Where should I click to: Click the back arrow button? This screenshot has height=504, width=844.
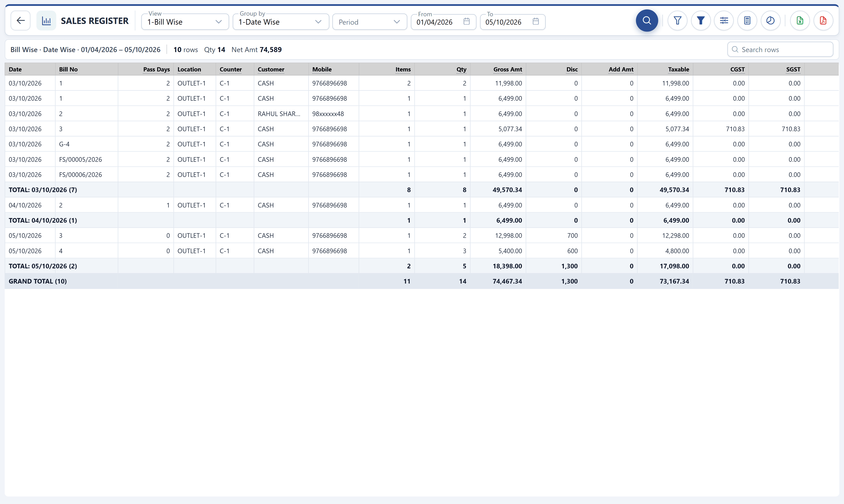pos(20,21)
